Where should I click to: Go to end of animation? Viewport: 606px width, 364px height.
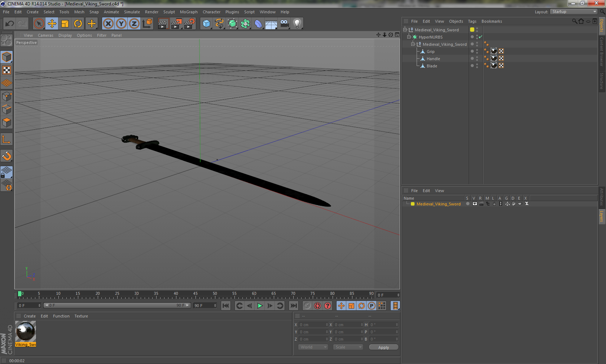[x=294, y=306]
